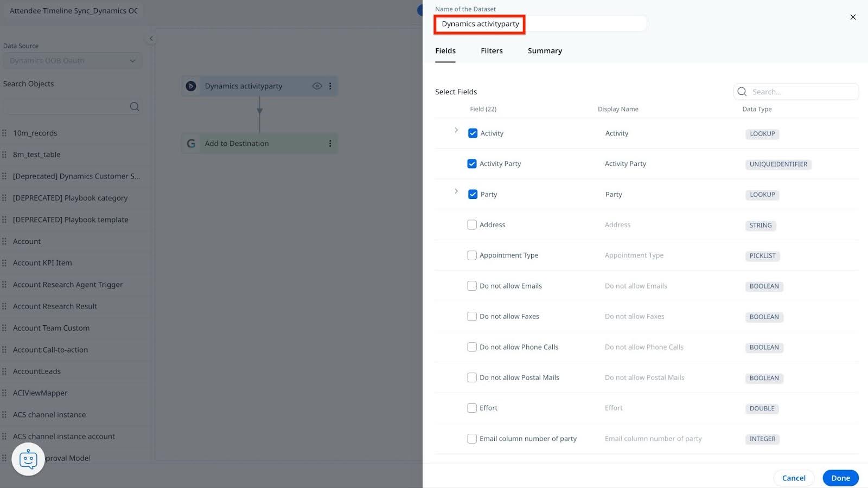Click the Cancel button

coord(794,478)
